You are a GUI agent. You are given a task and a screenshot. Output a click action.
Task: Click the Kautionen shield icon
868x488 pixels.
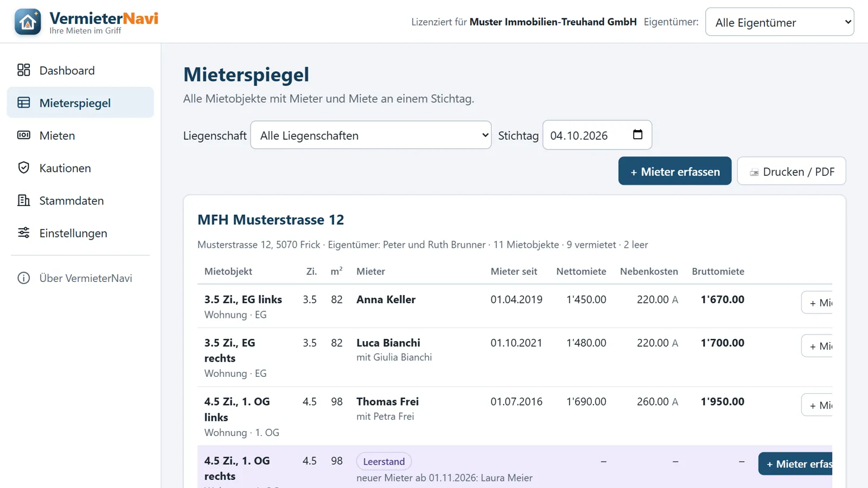[x=23, y=168]
